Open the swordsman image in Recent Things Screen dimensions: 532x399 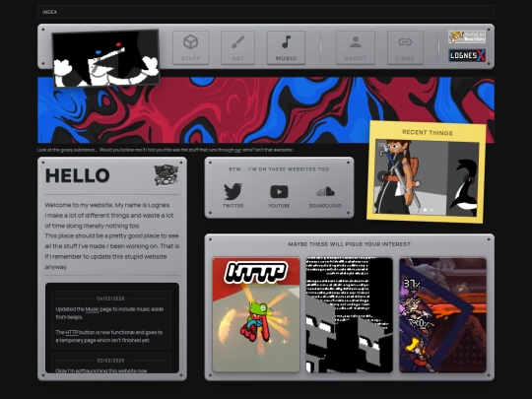pos(411,177)
